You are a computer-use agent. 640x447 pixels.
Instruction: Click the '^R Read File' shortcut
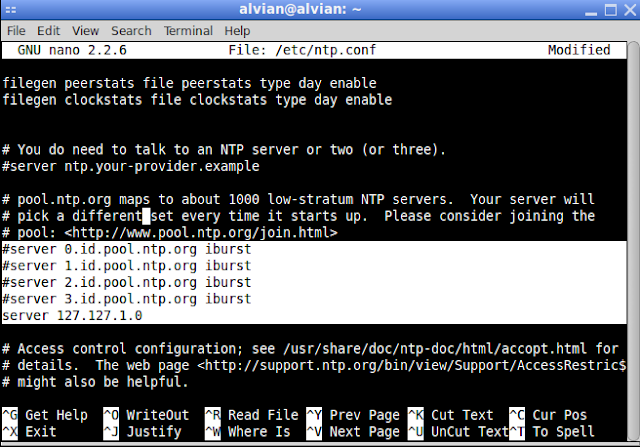pos(251,415)
